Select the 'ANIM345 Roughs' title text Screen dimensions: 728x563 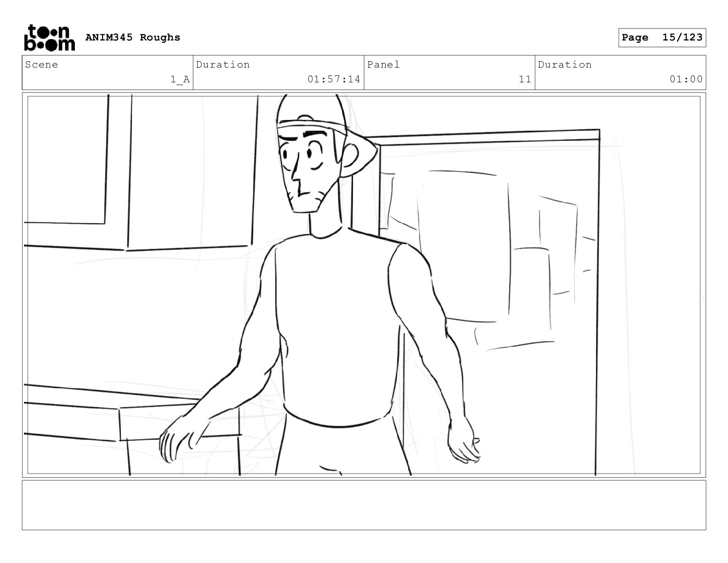coord(133,37)
